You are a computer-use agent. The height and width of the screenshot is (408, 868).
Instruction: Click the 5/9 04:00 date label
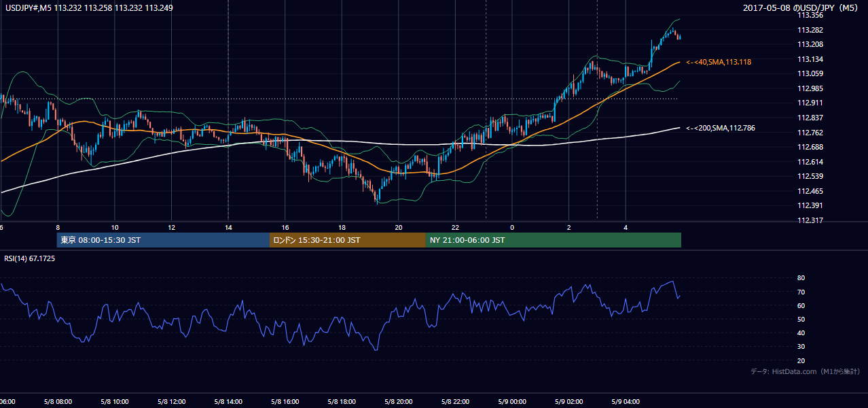point(626,401)
